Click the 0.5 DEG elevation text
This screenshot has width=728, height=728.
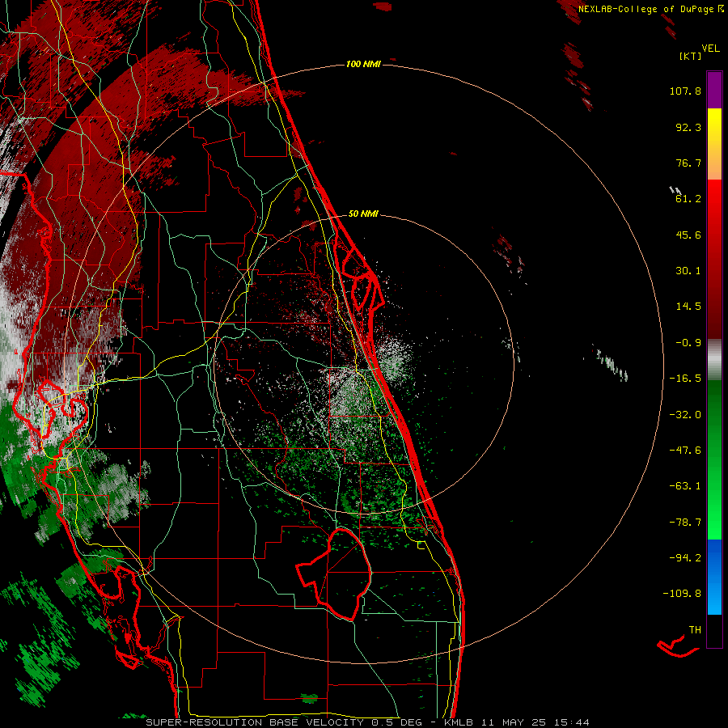click(396, 722)
